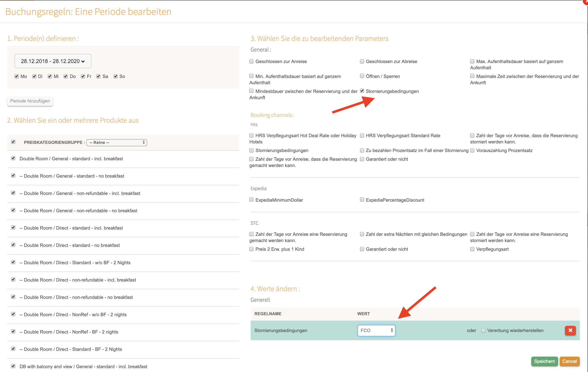This screenshot has width=588, height=372.
Task: Click the Periode hinzufügen button
Action: tap(30, 101)
